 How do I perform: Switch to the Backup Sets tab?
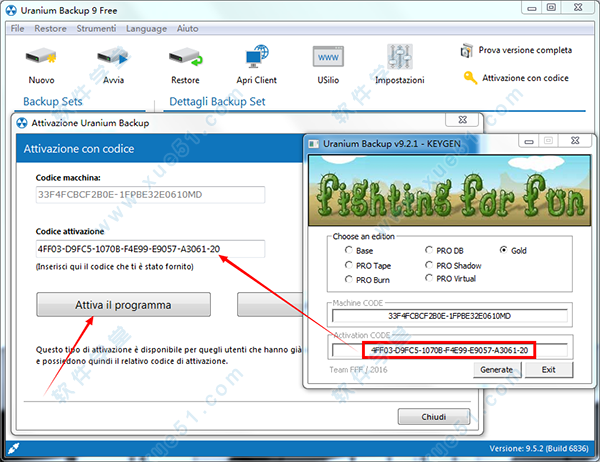53,101
